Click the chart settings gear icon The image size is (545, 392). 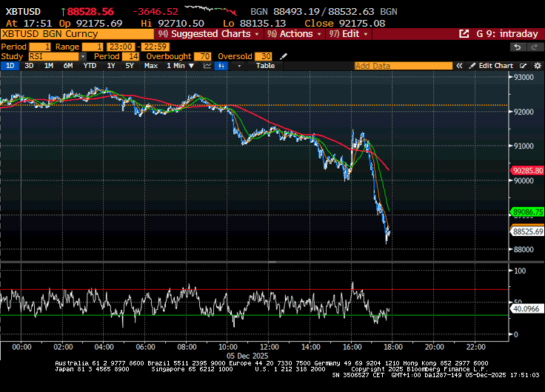[536, 66]
